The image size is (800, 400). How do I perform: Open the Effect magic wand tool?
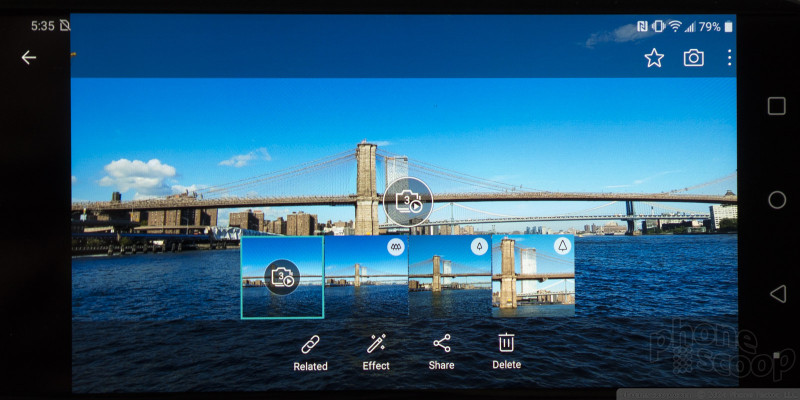click(x=376, y=343)
